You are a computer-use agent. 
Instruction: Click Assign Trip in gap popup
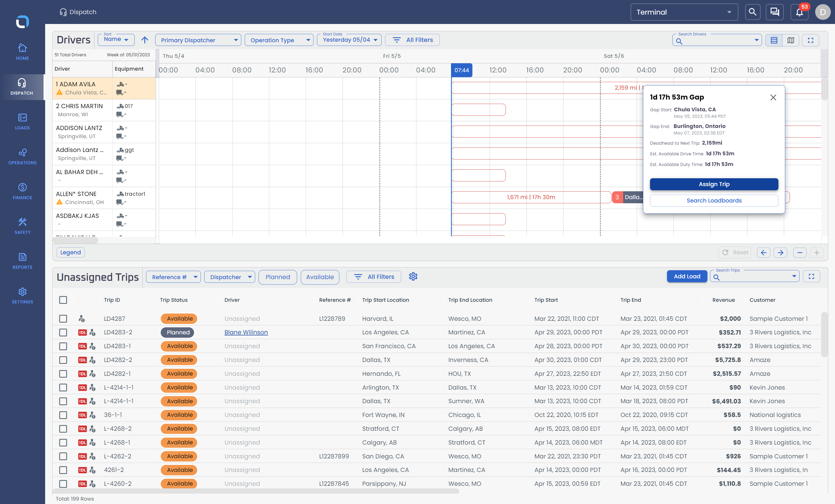714,184
